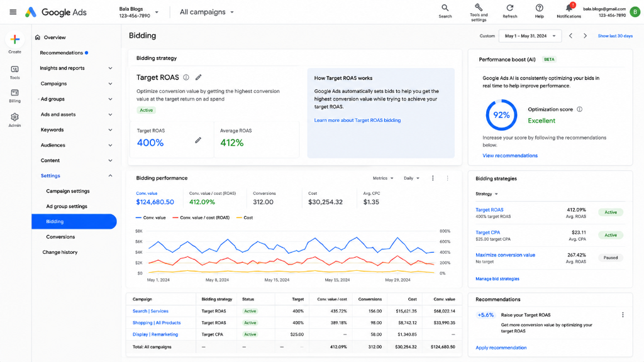Open the Metrics dropdown

[383, 178]
